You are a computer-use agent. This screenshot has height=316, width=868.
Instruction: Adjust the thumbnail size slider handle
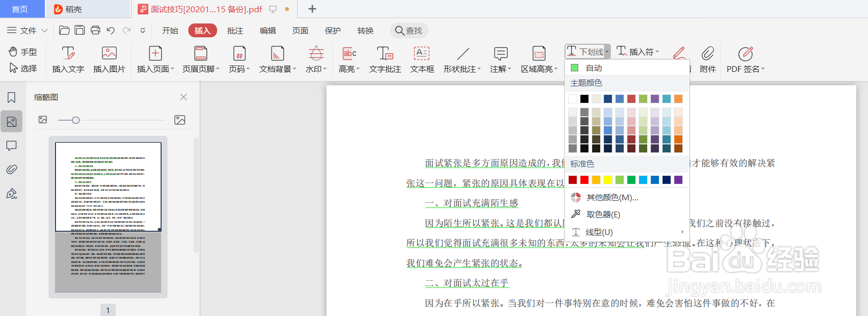click(x=76, y=120)
